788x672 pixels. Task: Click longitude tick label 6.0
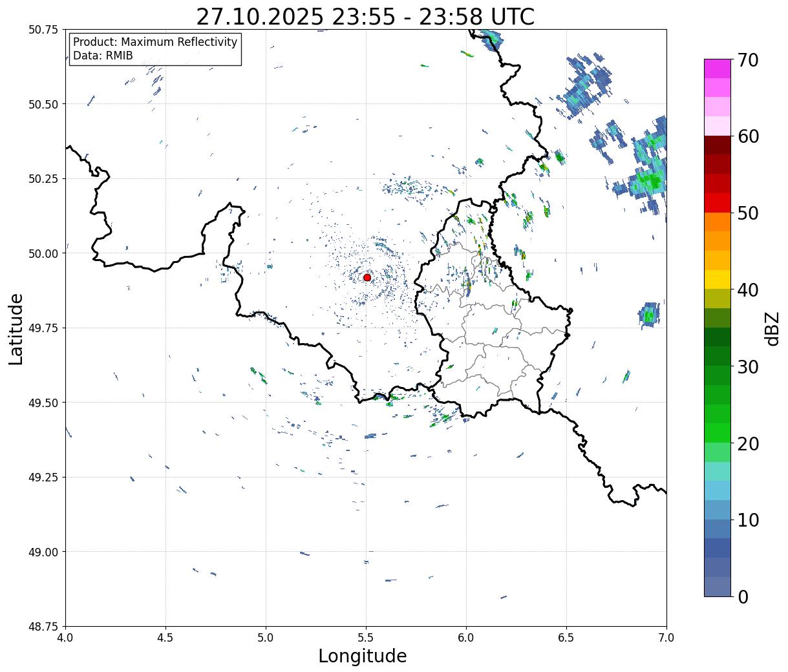[x=466, y=638]
